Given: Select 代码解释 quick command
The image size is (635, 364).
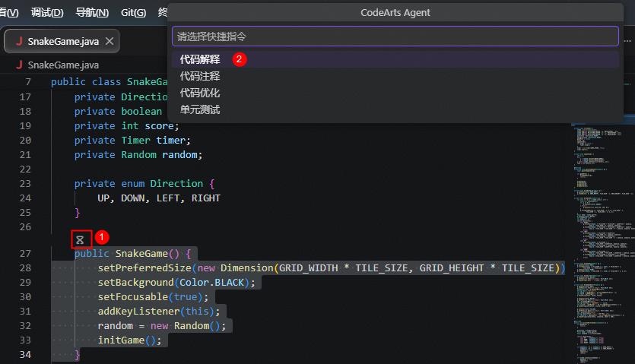Looking at the screenshot, I should click(395, 59).
